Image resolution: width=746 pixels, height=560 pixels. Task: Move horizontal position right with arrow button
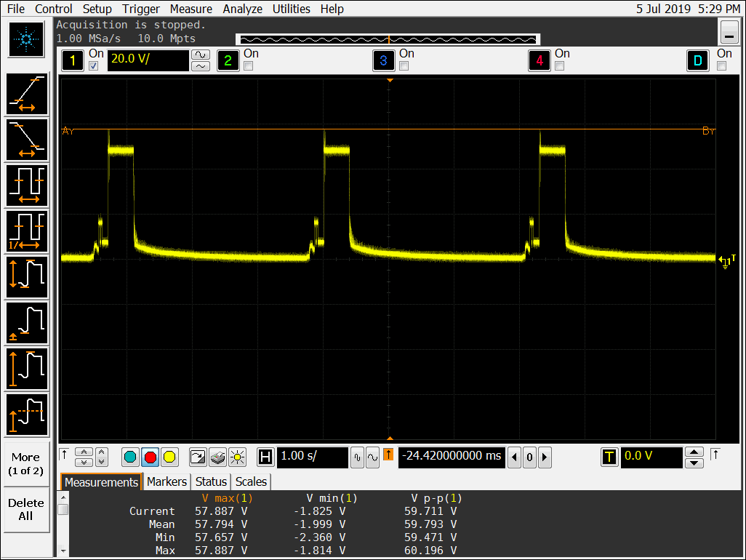545,457
